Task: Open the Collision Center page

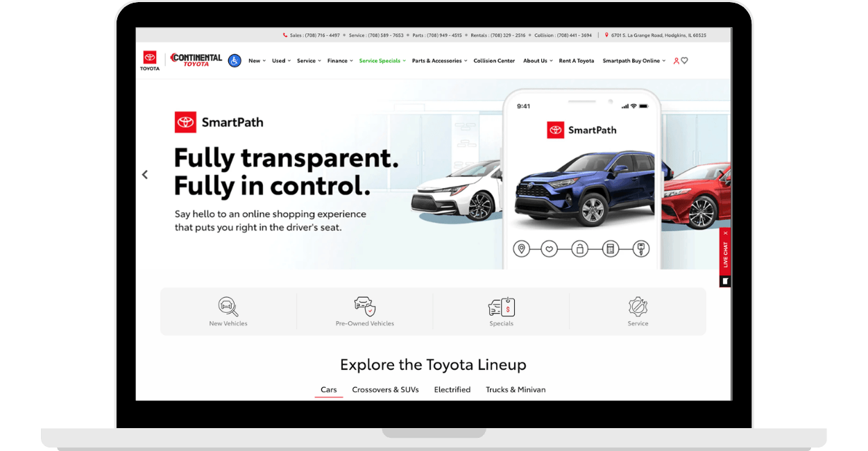Action: tap(494, 61)
